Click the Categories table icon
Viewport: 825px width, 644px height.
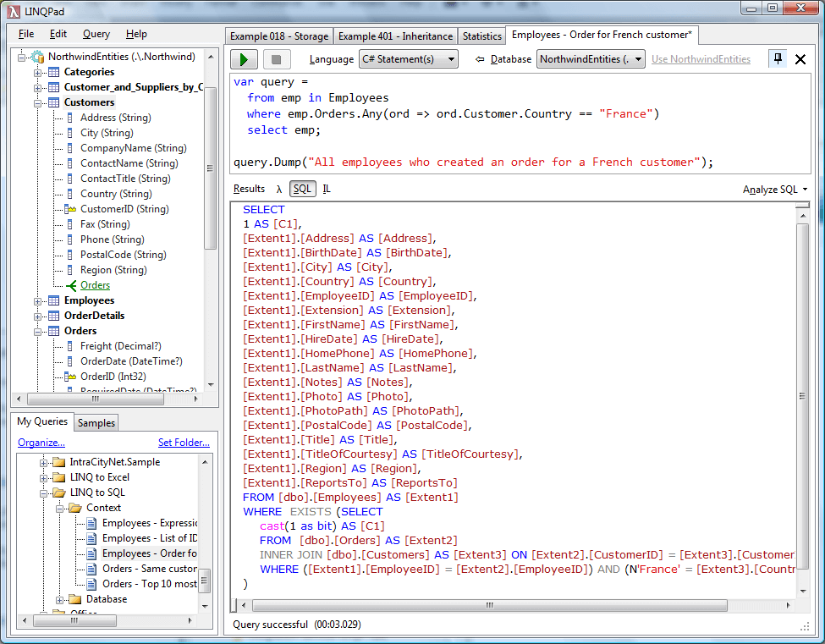53,72
